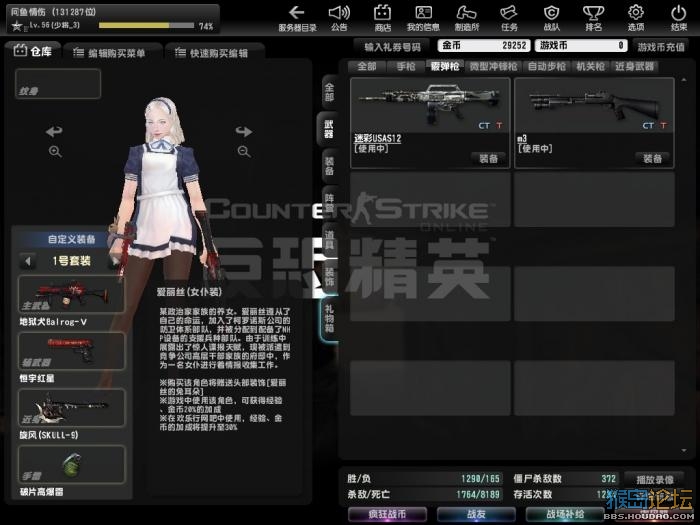Image resolution: width=700 pixels, height=525 pixels.
Task: Filter weapons by 机关枪 machine guns
Action: click(x=590, y=67)
